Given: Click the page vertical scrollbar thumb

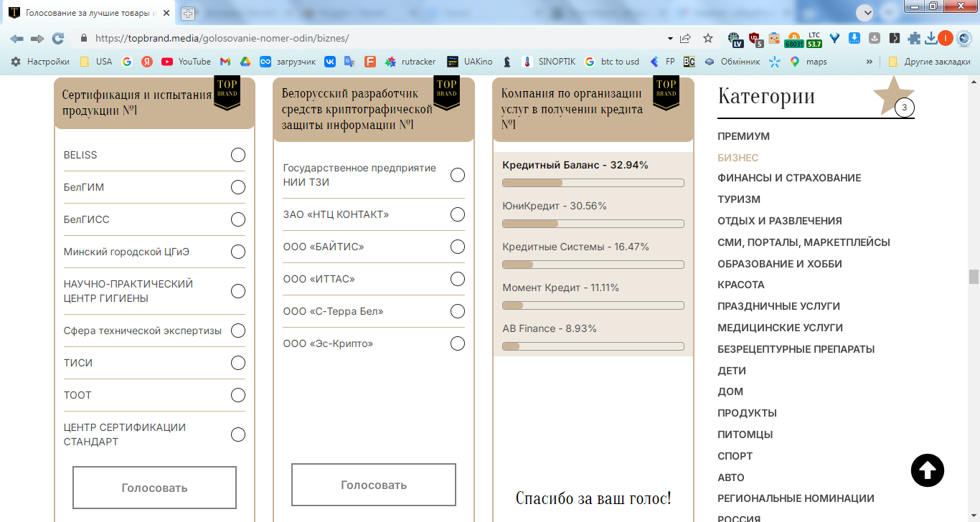Looking at the screenshot, I should coord(974,277).
